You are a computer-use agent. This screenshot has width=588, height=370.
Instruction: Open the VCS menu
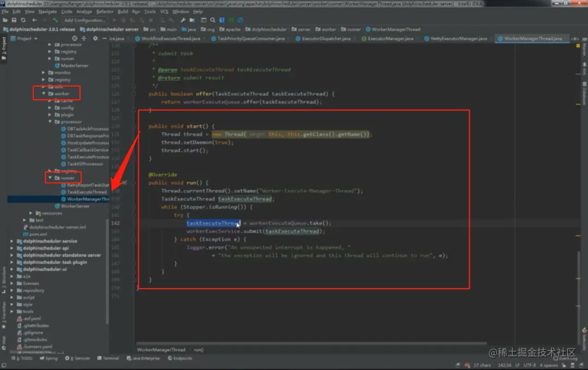click(164, 11)
